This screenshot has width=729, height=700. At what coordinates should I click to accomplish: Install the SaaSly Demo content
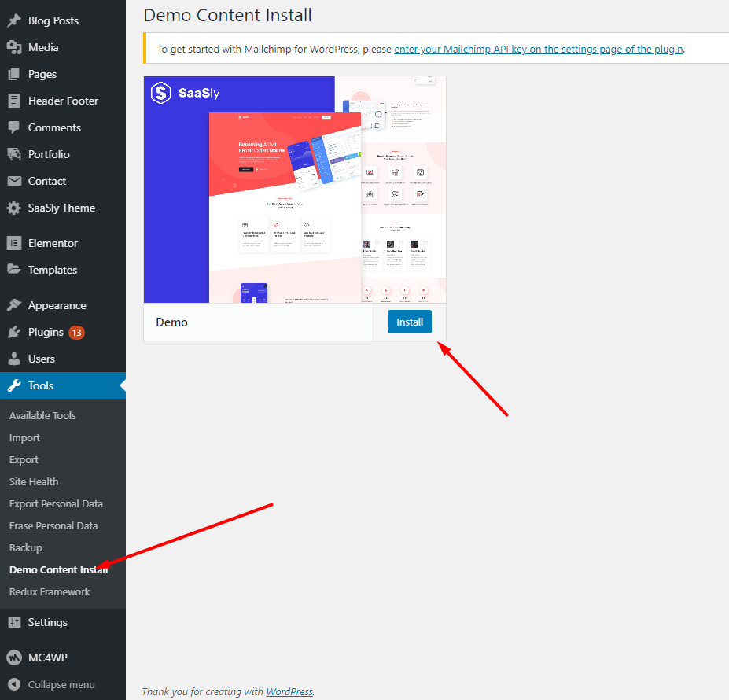tap(410, 322)
